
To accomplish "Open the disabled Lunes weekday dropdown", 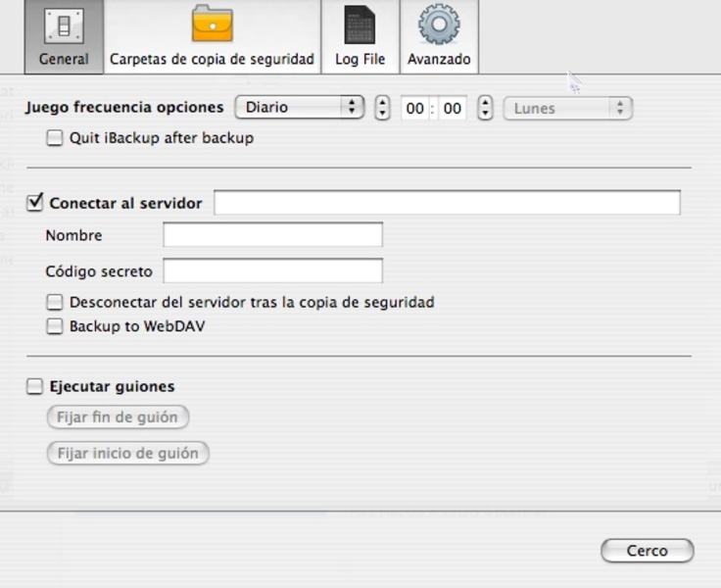I will 568,109.
